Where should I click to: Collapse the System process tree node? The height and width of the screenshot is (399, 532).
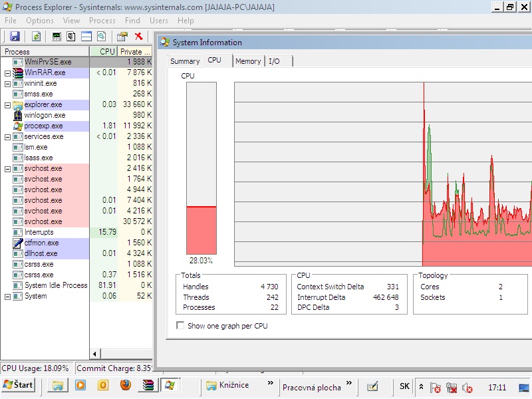coord(7,297)
